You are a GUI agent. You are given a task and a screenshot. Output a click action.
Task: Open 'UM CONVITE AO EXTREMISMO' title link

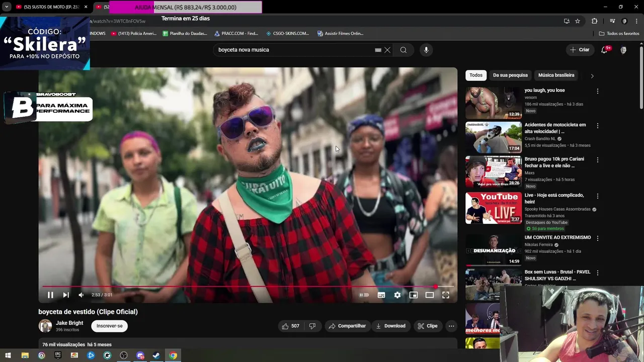tap(557, 237)
